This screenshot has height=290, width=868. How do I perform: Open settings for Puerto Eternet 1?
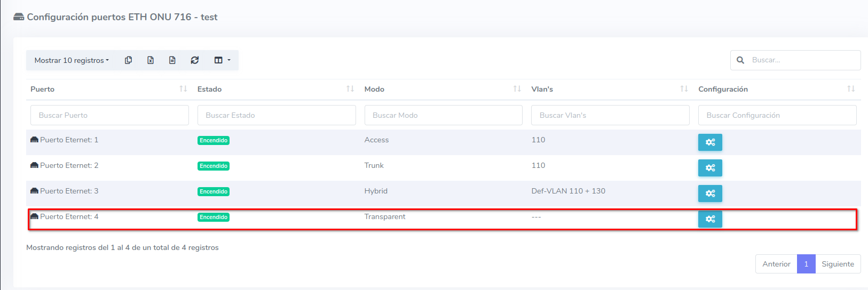point(710,142)
